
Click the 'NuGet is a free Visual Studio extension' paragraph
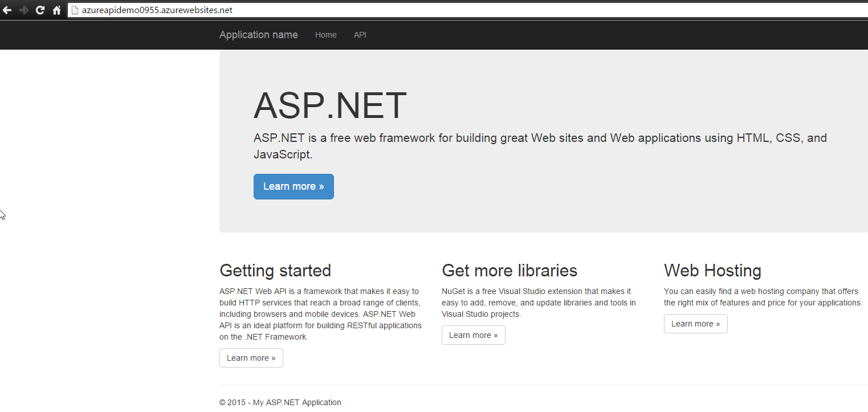click(539, 303)
